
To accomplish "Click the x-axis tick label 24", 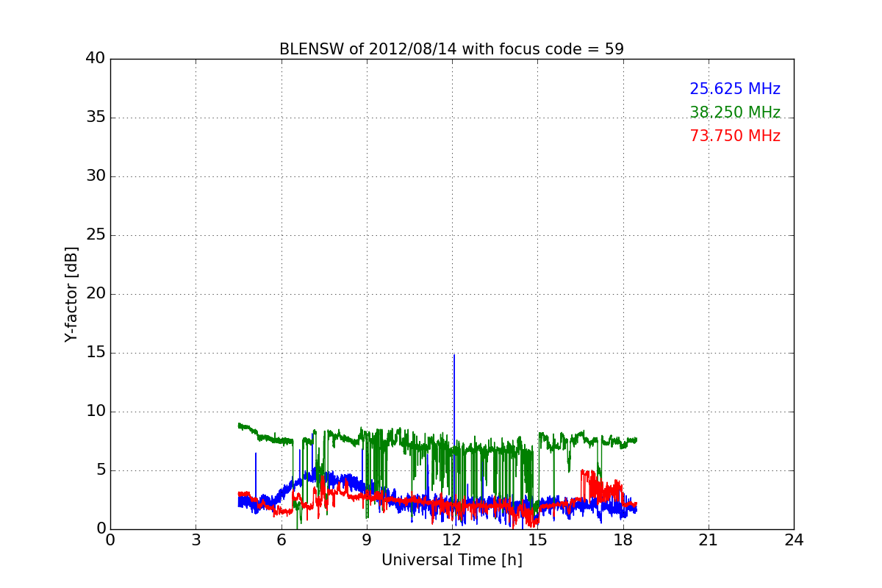I will coord(794,539).
